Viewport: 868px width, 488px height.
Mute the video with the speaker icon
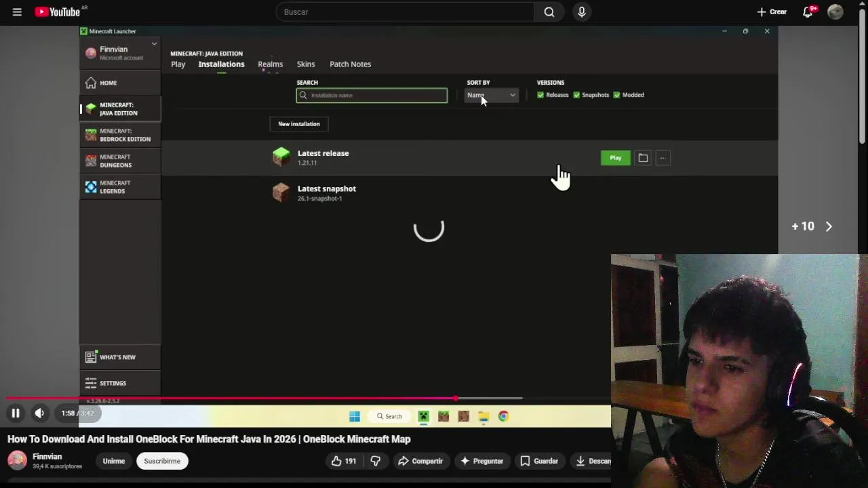pyautogui.click(x=39, y=413)
